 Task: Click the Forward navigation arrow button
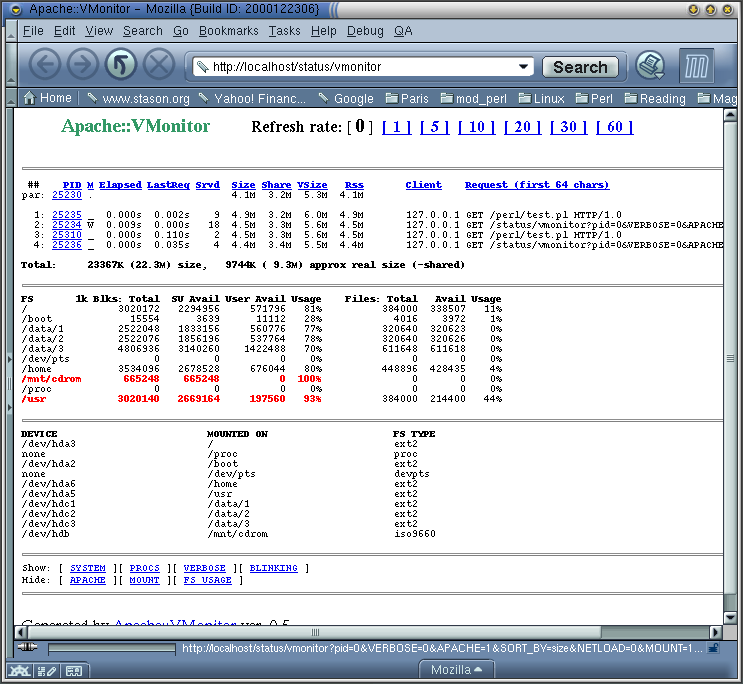pyautogui.click(x=82, y=66)
